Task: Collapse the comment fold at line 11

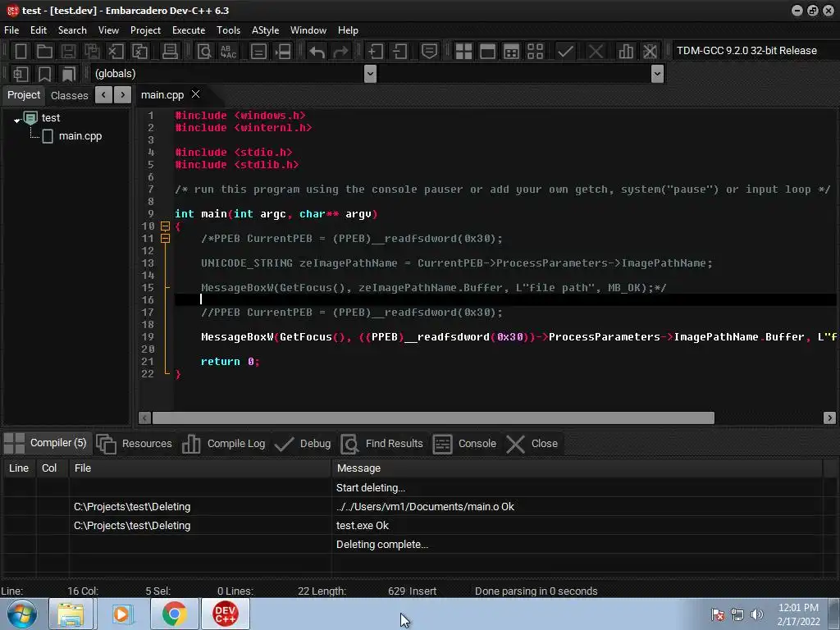Action: [x=166, y=239]
